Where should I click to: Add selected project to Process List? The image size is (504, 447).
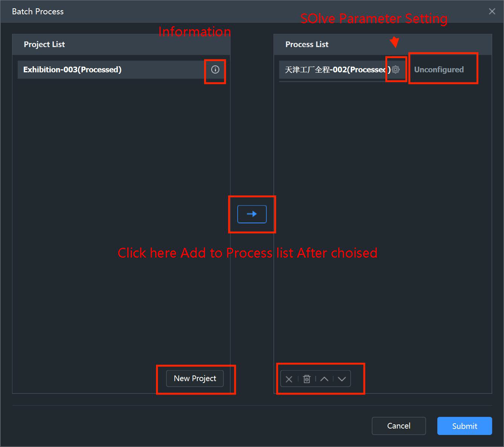[252, 214]
